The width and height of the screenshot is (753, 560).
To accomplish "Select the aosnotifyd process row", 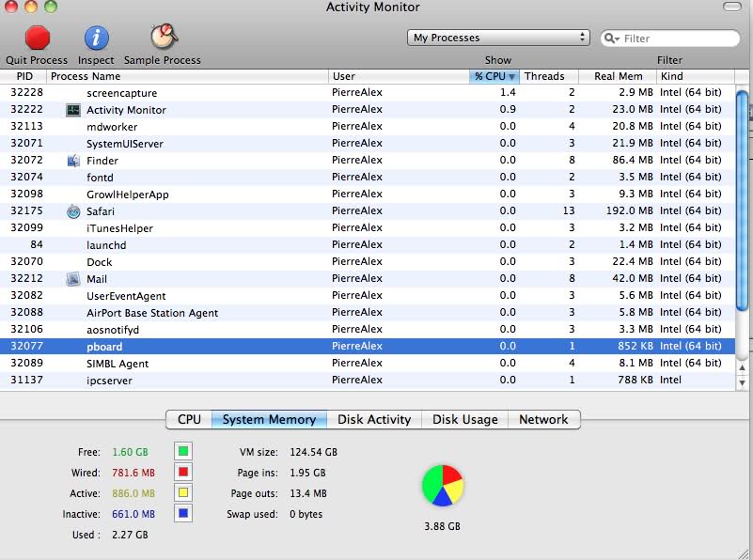I will pos(368,330).
